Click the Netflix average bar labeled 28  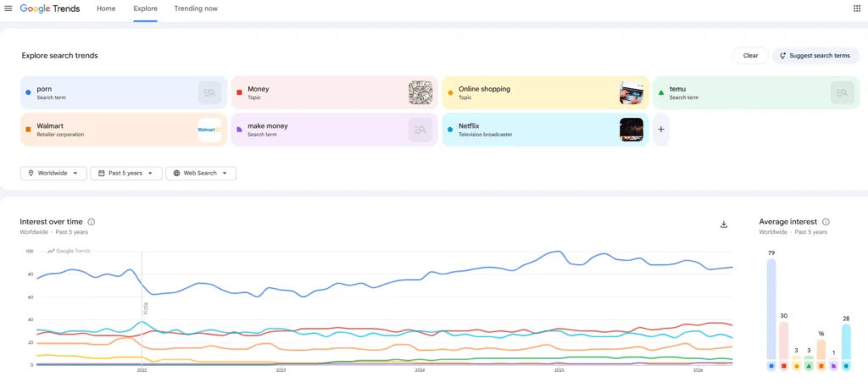tap(847, 342)
